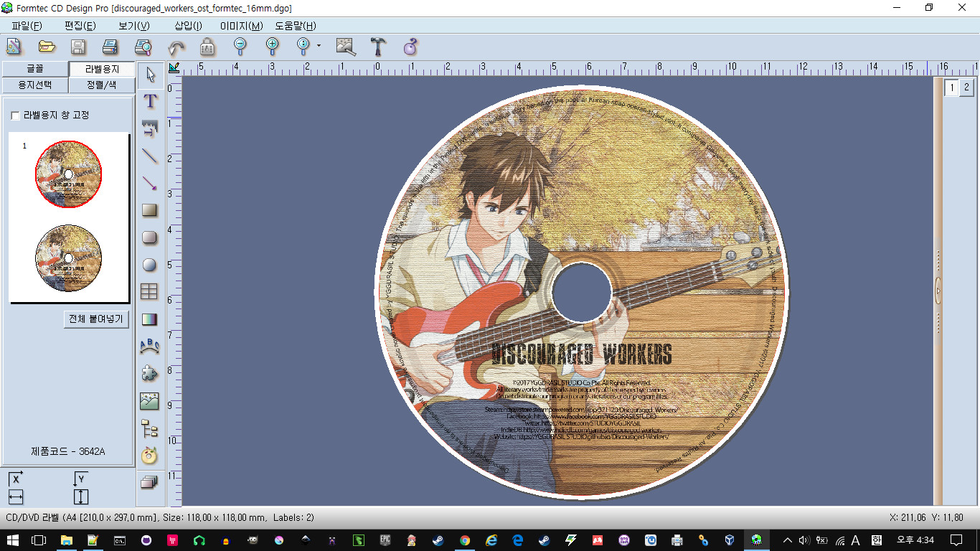Select the second label thumbnail in the sheet
The image size is (980, 551).
click(69, 258)
